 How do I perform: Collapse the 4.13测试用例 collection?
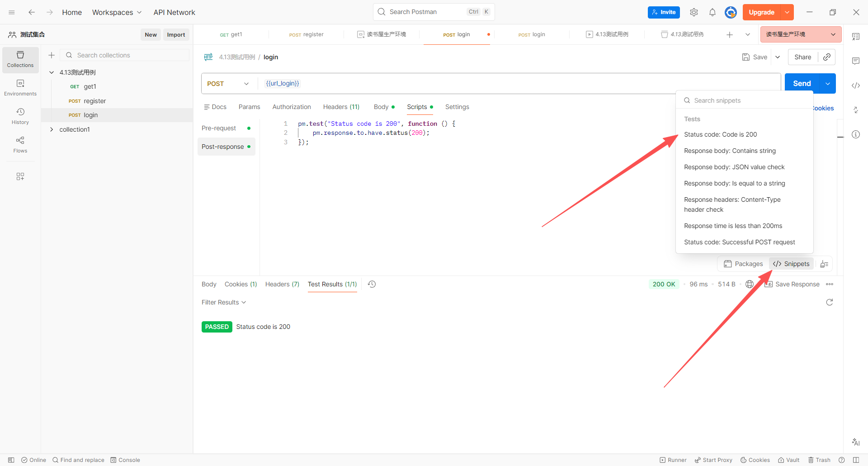(x=52, y=72)
